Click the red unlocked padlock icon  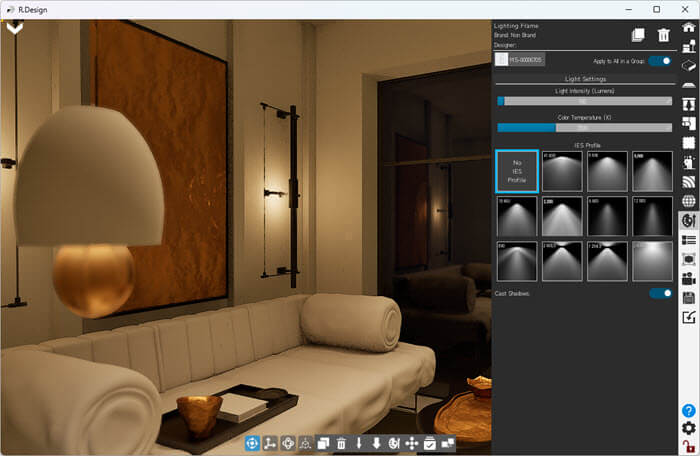688,445
